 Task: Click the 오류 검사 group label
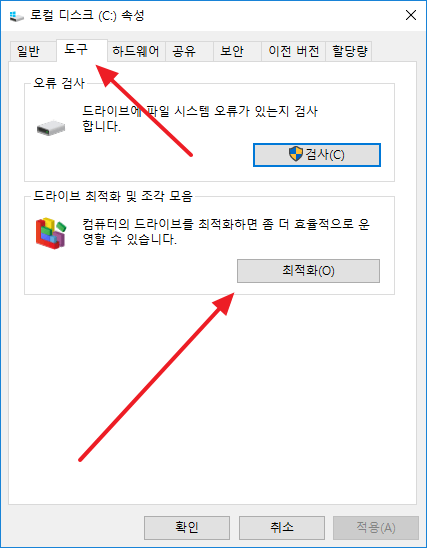(x=59, y=83)
